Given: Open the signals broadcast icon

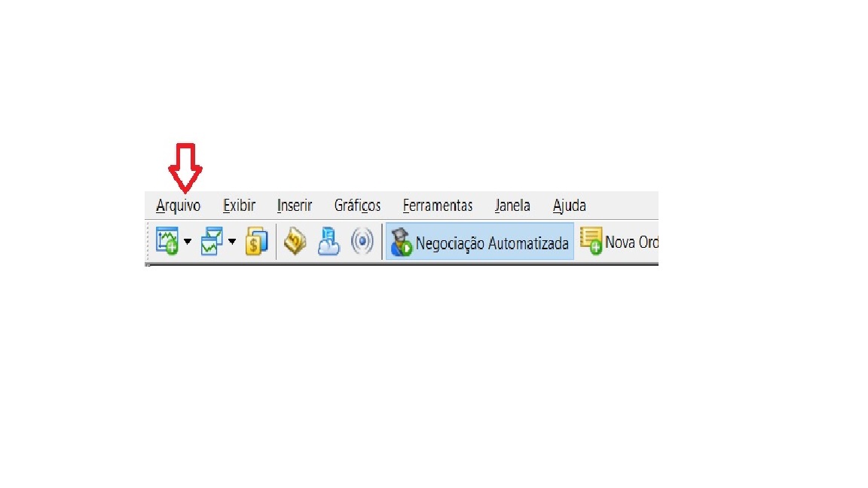Looking at the screenshot, I should 362,241.
